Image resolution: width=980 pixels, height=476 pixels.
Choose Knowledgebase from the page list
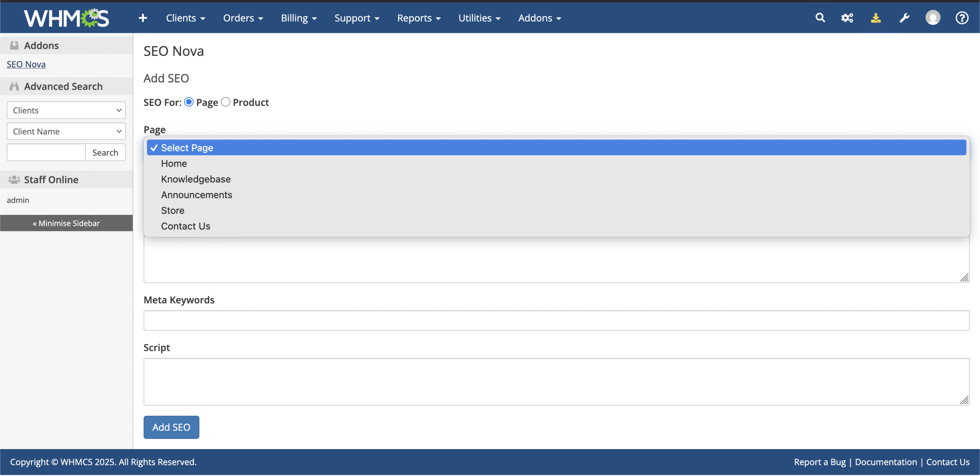(196, 179)
